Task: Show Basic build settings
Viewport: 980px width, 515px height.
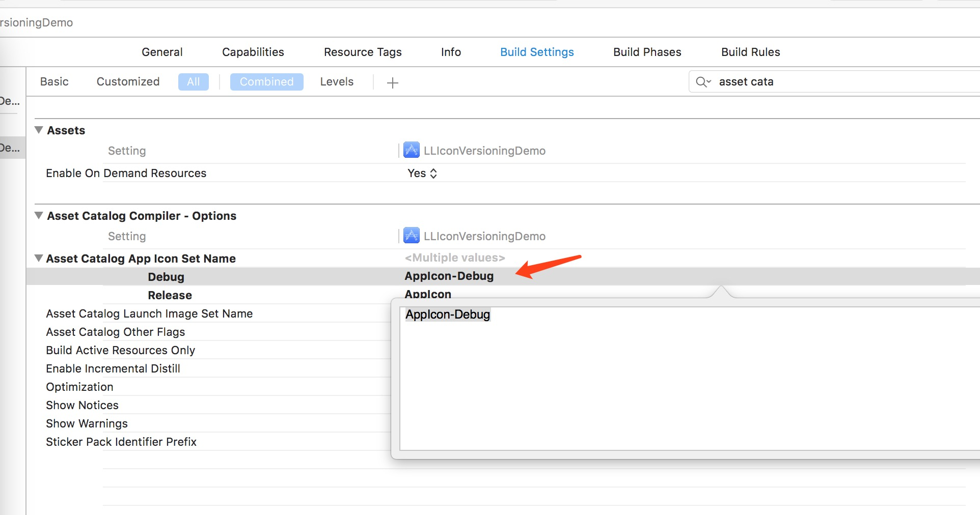Action: point(55,81)
